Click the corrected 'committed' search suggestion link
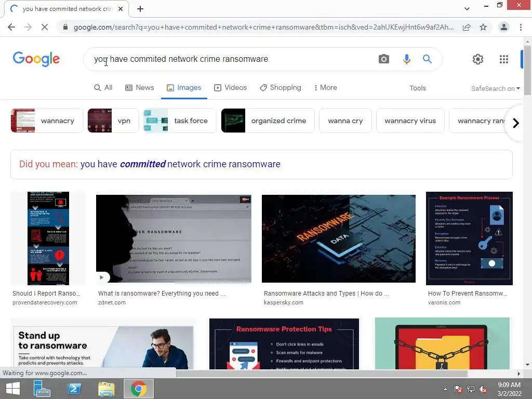 tap(180, 164)
